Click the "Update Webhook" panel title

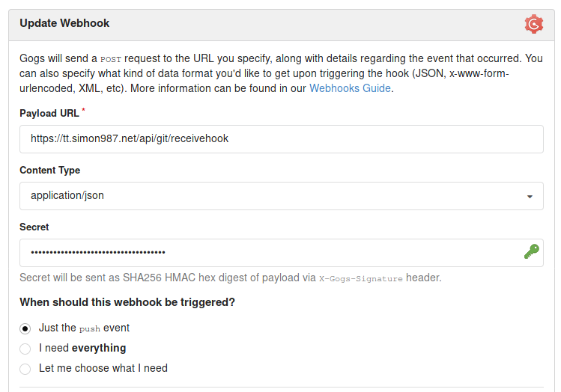coord(64,23)
